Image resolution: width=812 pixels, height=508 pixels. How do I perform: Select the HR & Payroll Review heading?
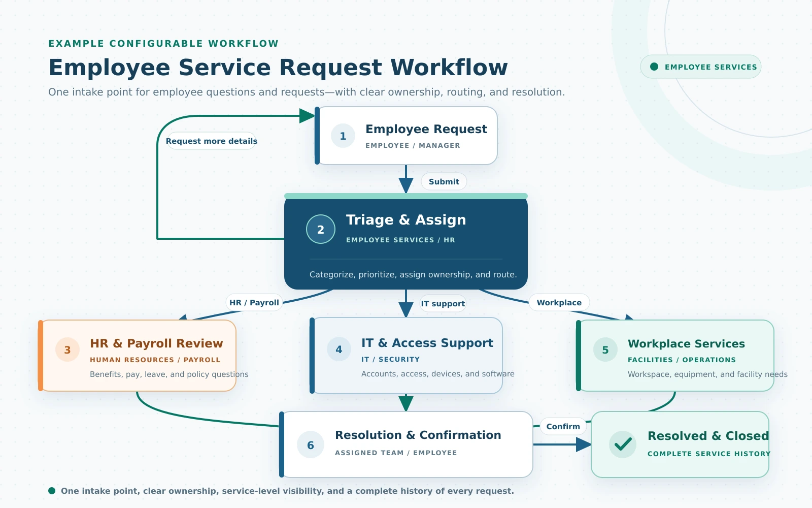[156, 343]
